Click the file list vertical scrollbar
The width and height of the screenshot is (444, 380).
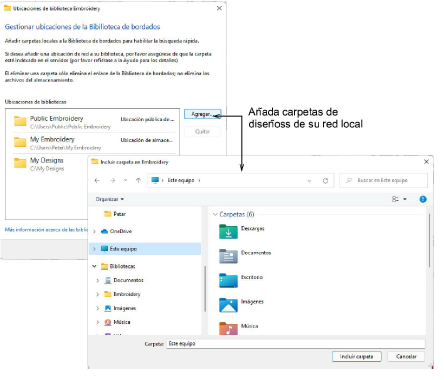(x=429, y=240)
